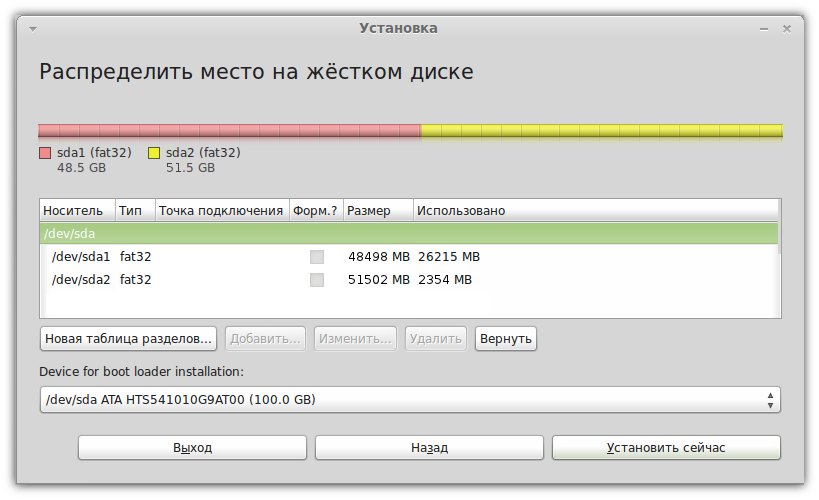Click the sda2 (fat32) legend label
The image size is (819, 500).
[x=203, y=153]
